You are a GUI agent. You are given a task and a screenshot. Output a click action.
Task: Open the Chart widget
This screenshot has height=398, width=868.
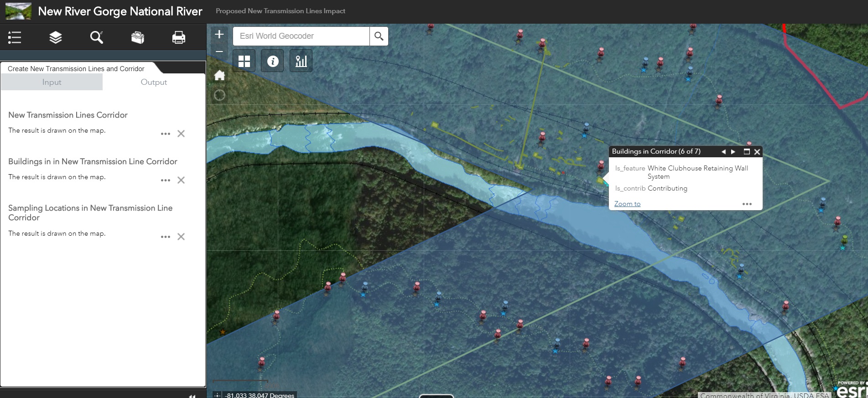click(x=301, y=61)
